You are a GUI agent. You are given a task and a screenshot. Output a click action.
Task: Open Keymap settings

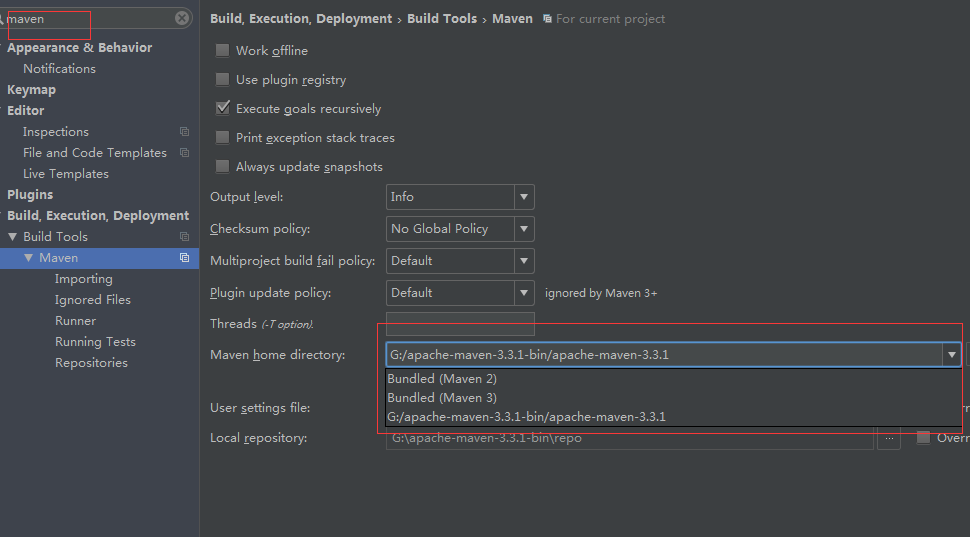(x=32, y=90)
